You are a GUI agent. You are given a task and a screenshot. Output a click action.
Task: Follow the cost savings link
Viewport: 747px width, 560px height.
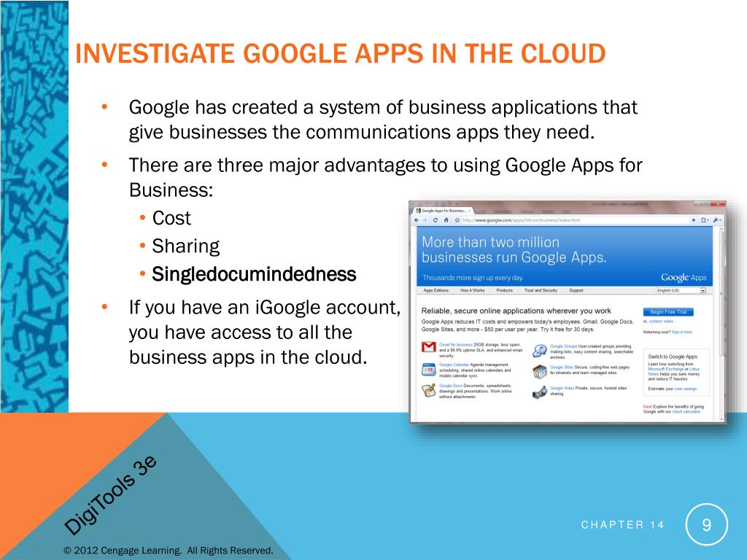pyautogui.click(x=686, y=389)
